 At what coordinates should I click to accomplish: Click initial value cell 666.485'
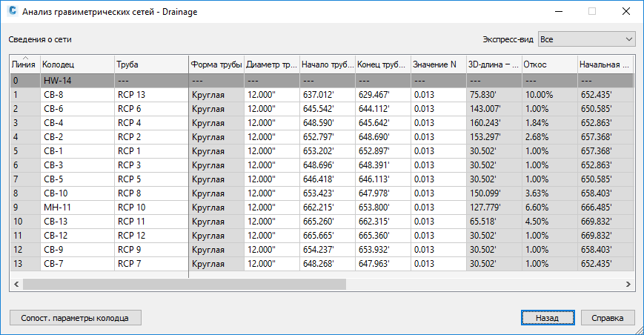[x=605, y=208]
